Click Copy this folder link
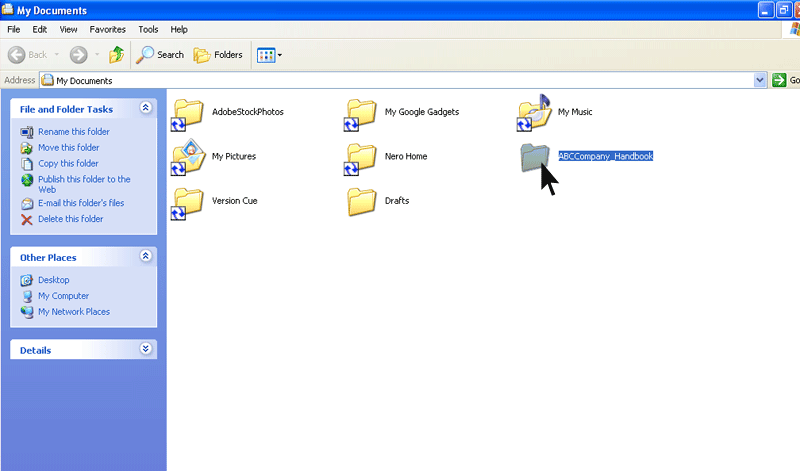The image size is (800, 471). (68, 163)
